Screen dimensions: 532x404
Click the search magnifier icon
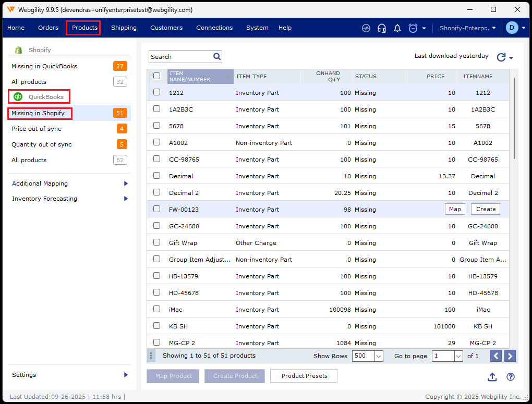[217, 56]
